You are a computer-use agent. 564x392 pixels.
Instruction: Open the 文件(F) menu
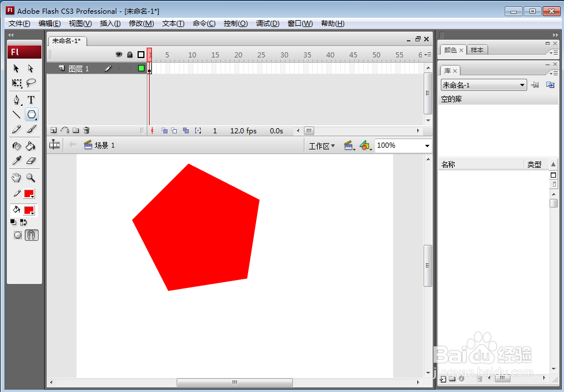[19, 24]
